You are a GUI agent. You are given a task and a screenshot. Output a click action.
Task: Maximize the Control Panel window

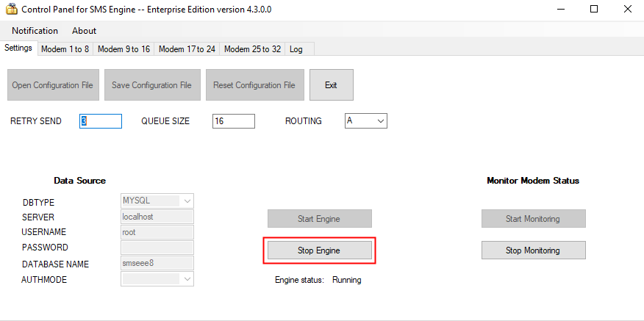point(593,10)
